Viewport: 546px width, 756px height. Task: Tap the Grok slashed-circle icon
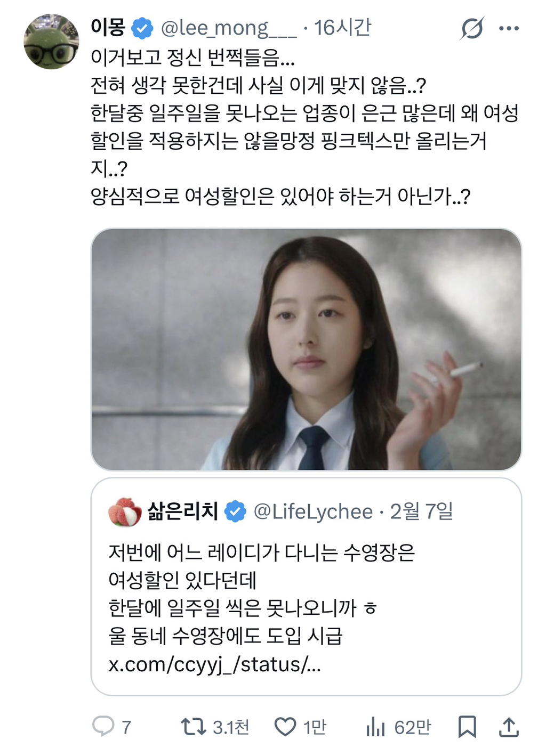click(x=472, y=28)
